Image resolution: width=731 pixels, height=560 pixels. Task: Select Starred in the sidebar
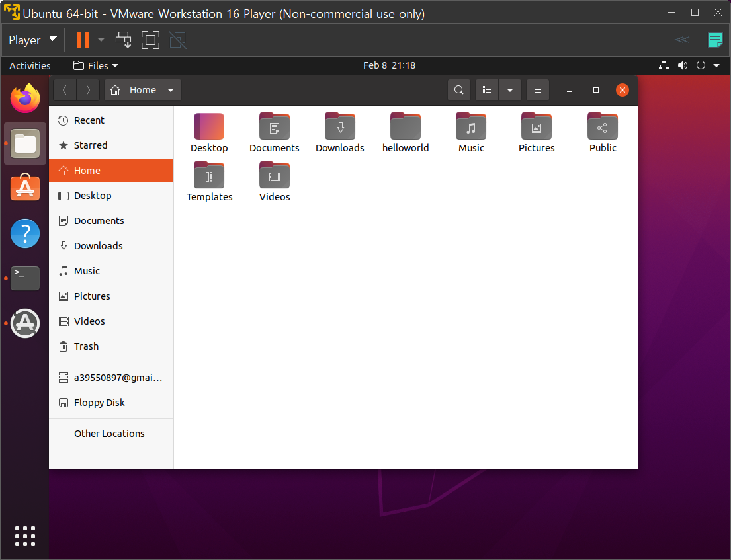click(111, 145)
